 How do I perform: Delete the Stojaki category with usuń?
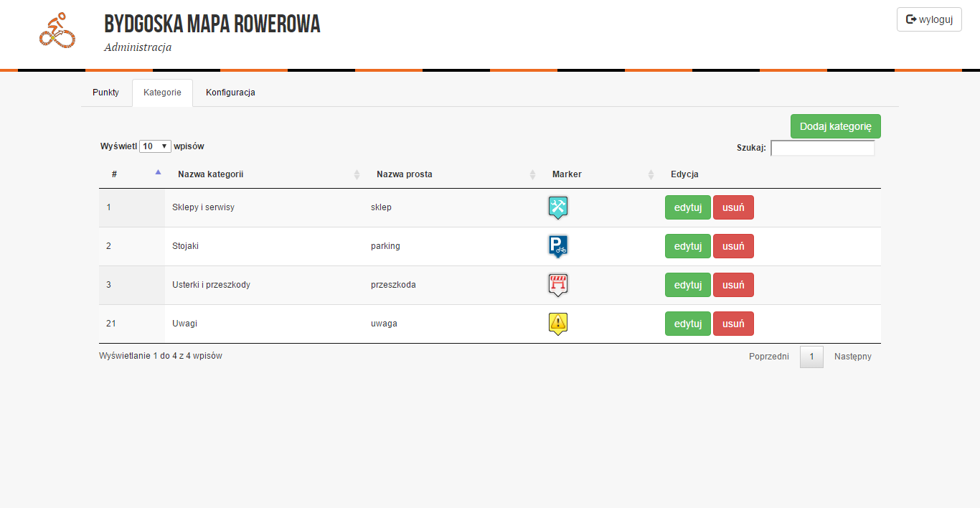coord(732,246)
